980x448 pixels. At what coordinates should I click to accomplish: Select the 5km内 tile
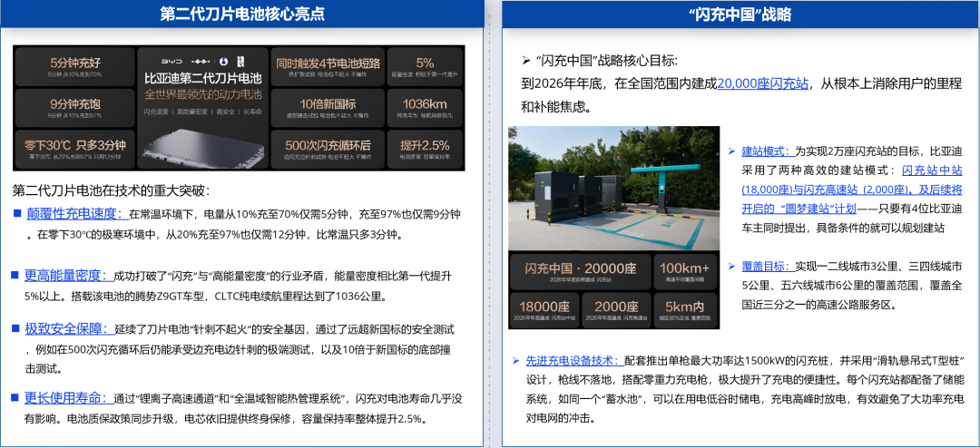point(686,310)
